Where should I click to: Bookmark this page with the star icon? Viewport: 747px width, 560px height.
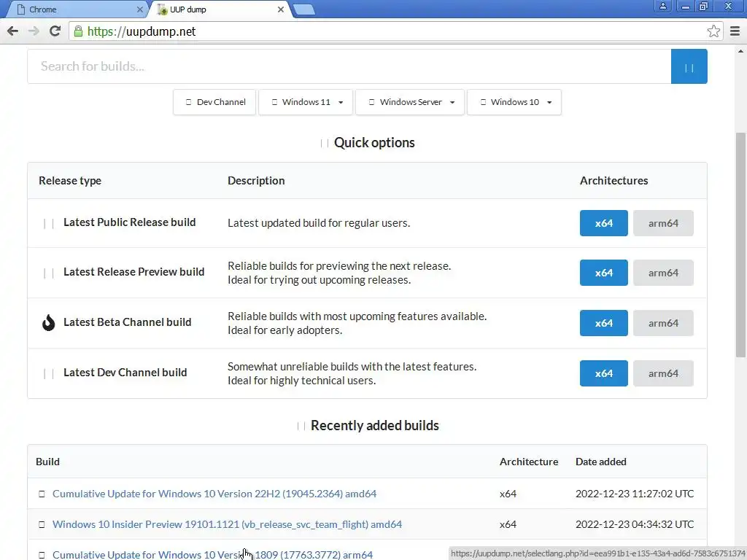tap(713, 31)
